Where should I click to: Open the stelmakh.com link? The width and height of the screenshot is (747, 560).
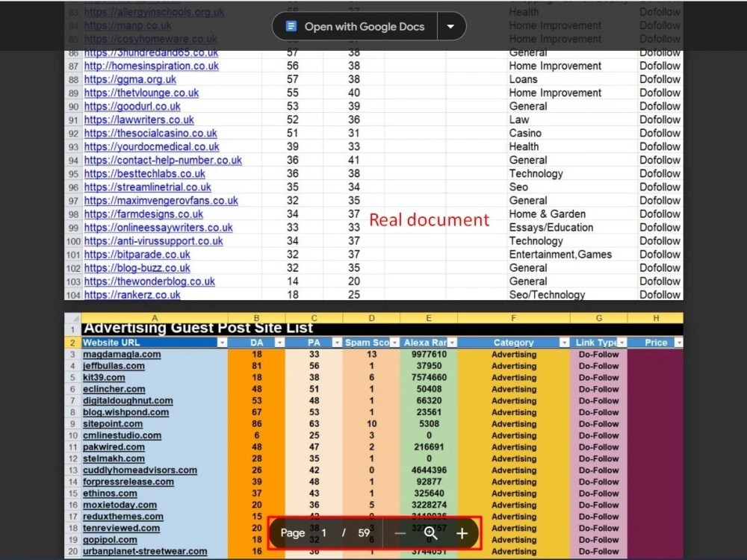114,458
